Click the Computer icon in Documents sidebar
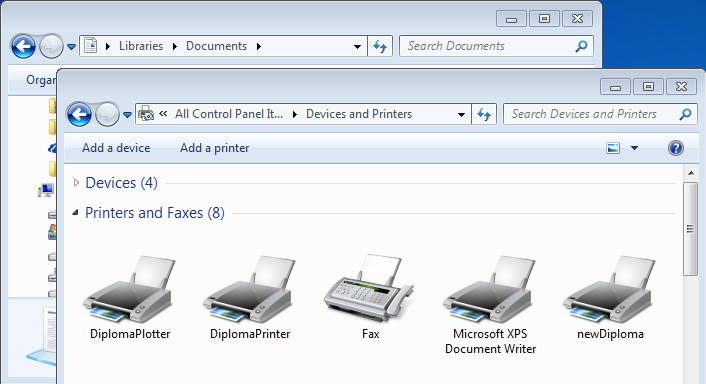This screenshot has width=706, height=384. (46, 191)
